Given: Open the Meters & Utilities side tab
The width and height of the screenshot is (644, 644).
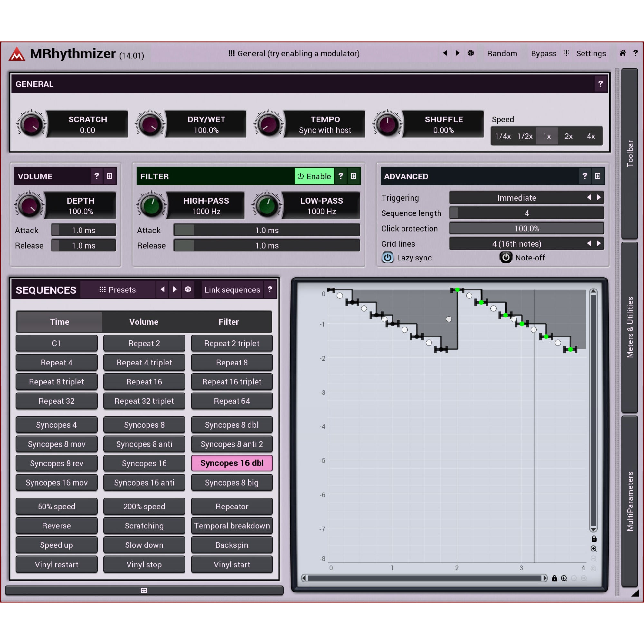Looking at the screenshot, I should [630, 327].
